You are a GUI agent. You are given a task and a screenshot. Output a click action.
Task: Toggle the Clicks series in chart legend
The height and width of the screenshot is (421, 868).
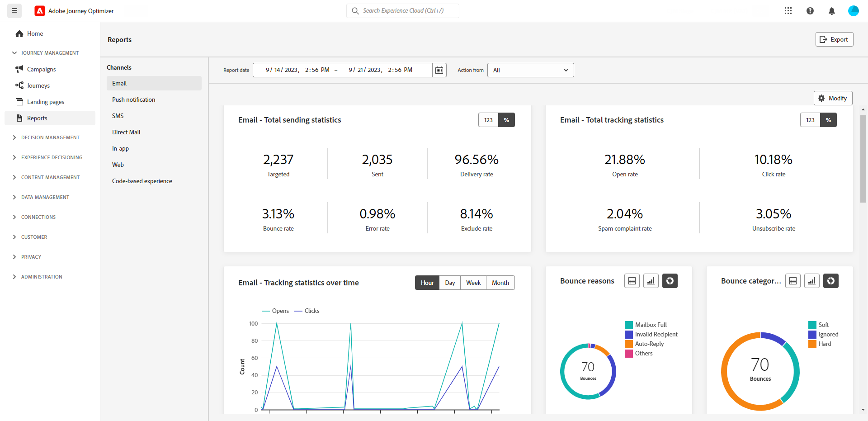(307, 311)
